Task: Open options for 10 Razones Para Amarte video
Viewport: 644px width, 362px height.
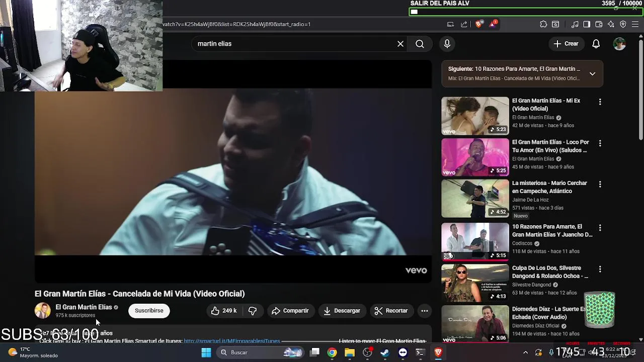Action: coord(600,228)
